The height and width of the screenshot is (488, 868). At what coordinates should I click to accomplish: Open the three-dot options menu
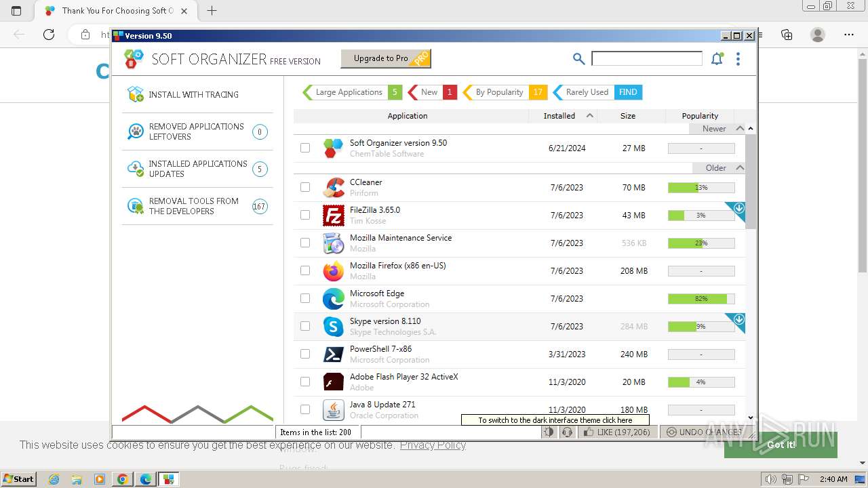[x=738, y=59]
